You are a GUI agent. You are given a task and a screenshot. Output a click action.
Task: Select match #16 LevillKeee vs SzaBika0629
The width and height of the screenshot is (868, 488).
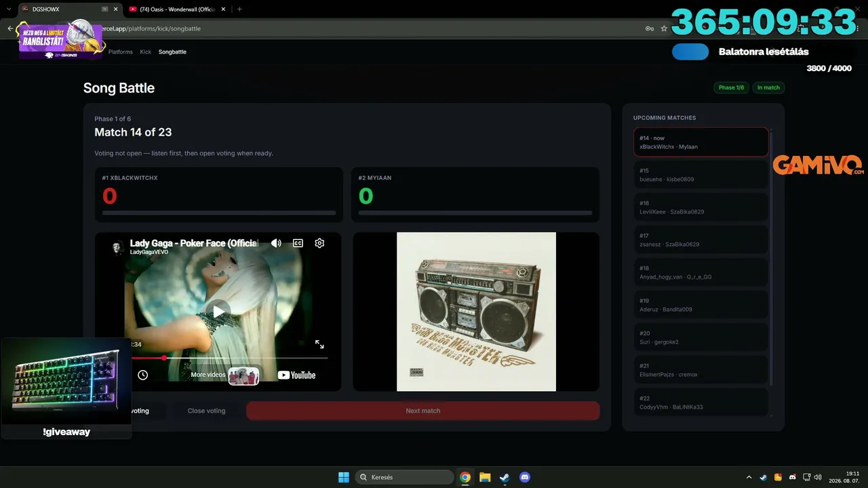pyautogui.click(x=701, y=207)
